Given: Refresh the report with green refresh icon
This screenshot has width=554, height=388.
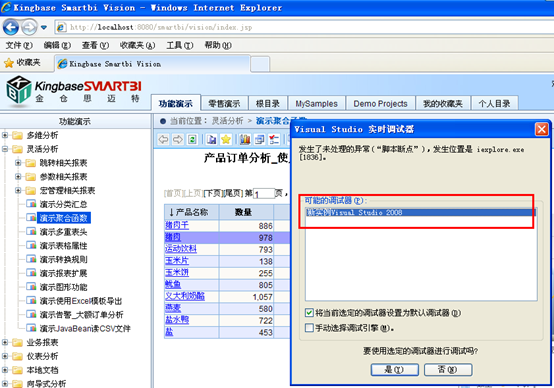Looking at the screenshot, I should pyautogui.click(x=192, y=140).
